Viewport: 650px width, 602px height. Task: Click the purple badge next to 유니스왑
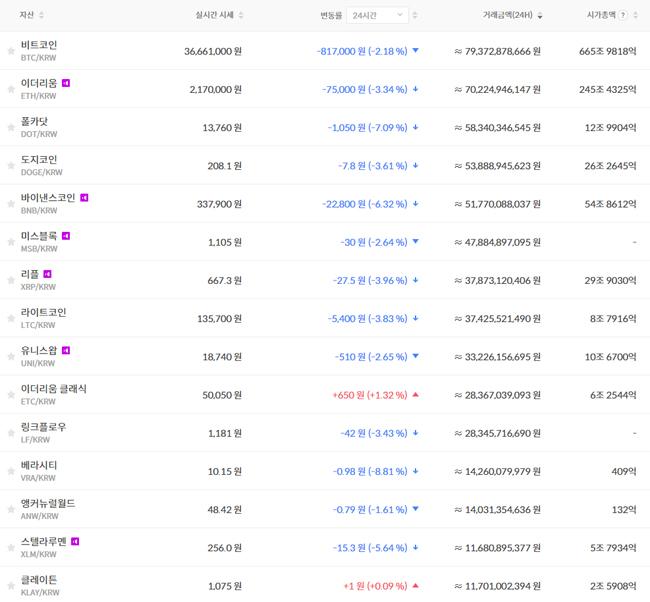click(x=66, y=350)
